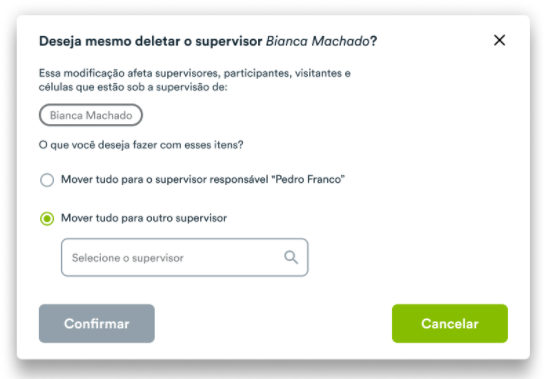
Task: Select radio to move all to Pedro Franco
Action: [47, 180]
